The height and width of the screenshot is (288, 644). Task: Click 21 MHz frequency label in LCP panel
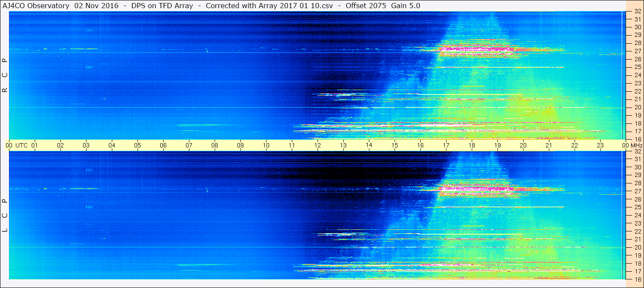pyautogui.click(x=638, y=239)
